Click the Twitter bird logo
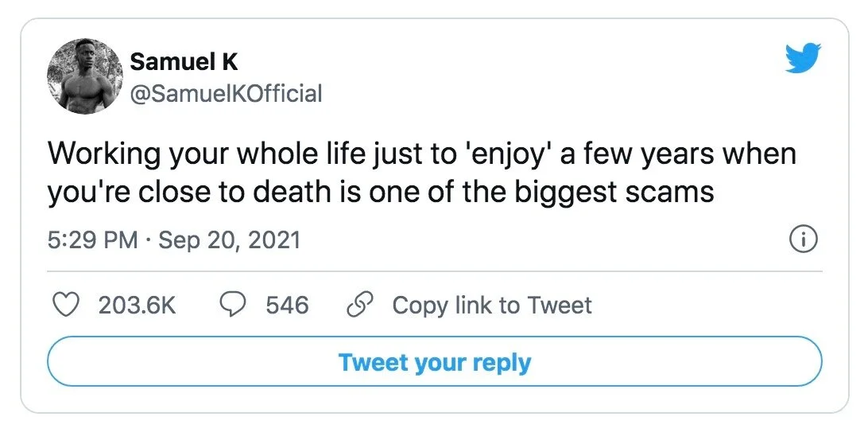Screen dimensions: 868x440 pos(802,60)
